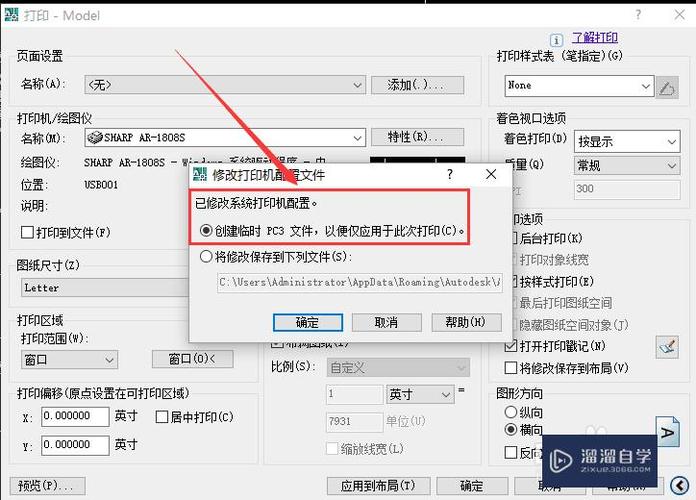Screen dimensions: 696x500
Task: Enable 打印到文件 checkbox
Action: point(28,232)
